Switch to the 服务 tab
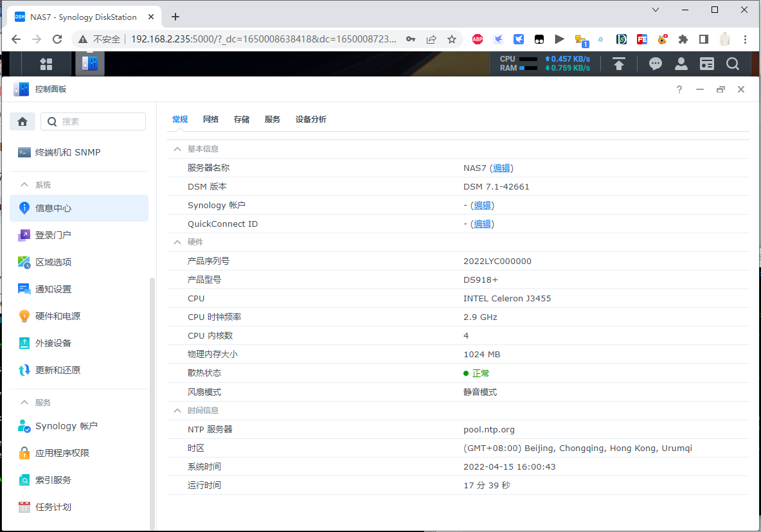This screenshot has height=532, width=761. [273, 120]
